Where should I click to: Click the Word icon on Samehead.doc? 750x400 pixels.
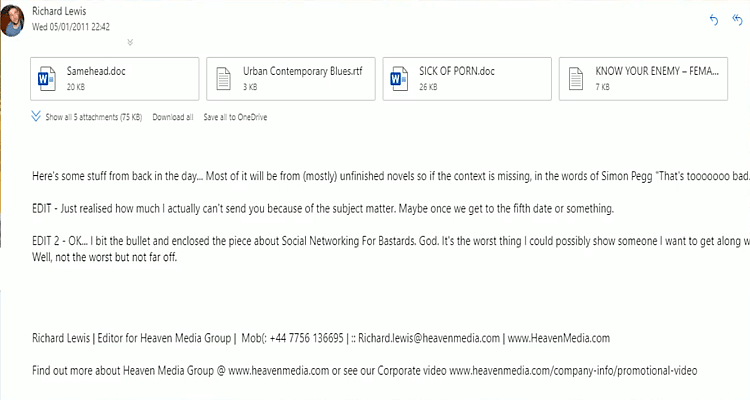(x=47, y=78)
